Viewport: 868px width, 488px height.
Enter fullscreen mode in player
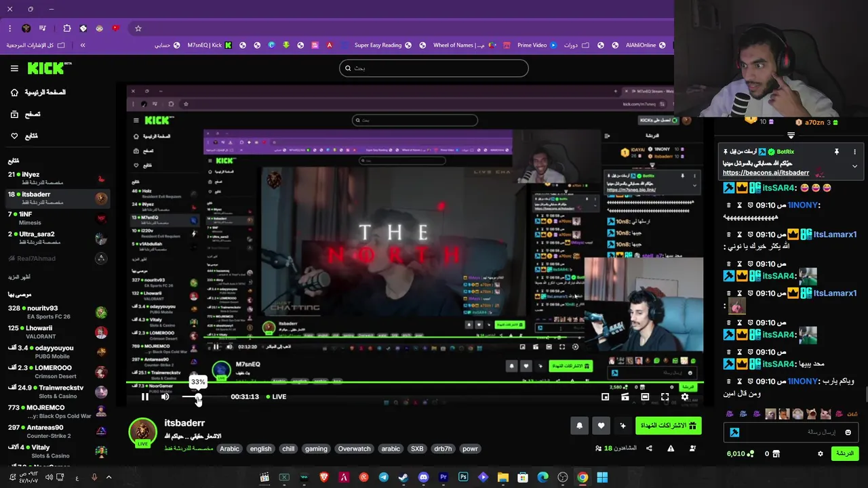coord(665,396)
